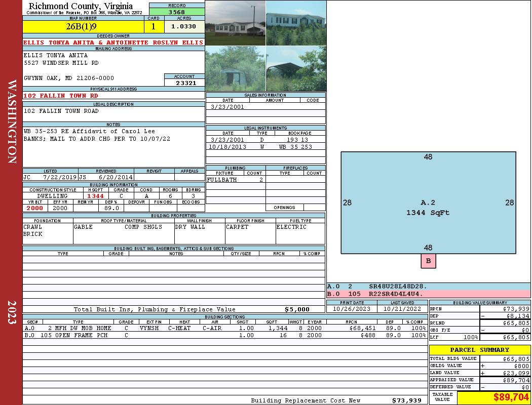This screenshot has height=405, width=532.
Task: Click the 10/18/2013 legal instrument entry
Action: click(265, 147)
